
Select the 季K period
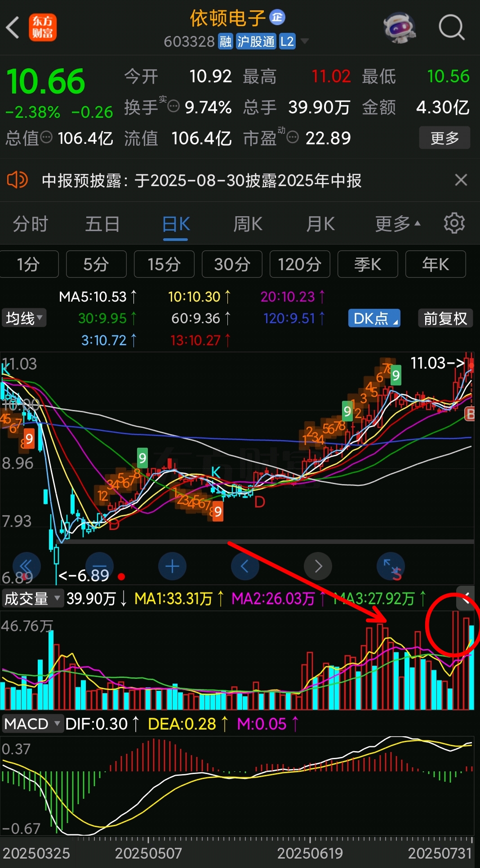(368, 264)
